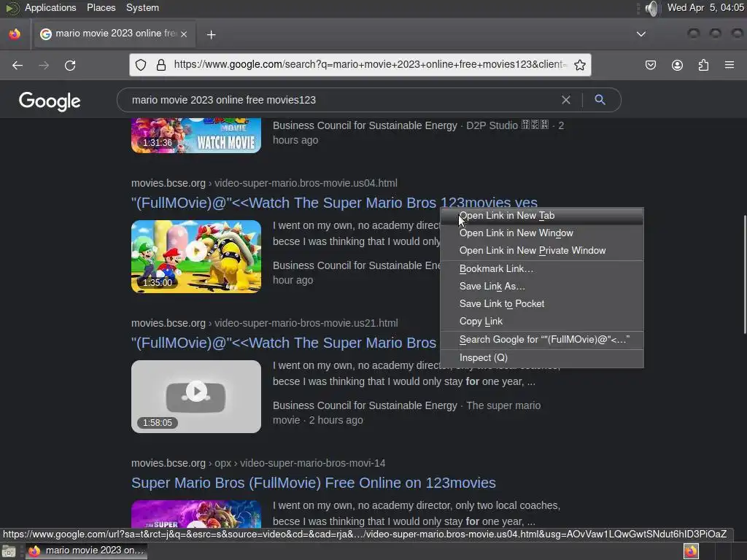Click the Google search input field
Screen dimensions: 747x560
point(343,100)
